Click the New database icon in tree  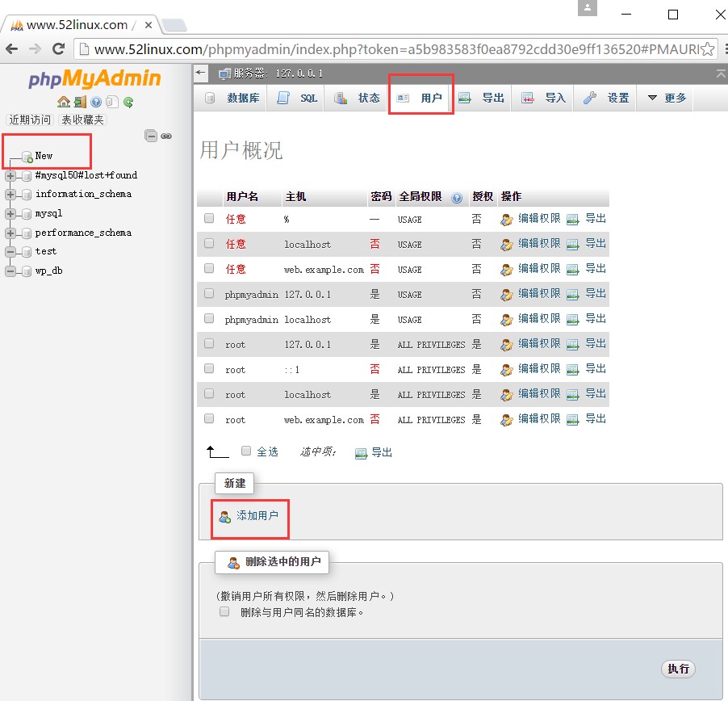pyautogui.click(x=27, y=157)
